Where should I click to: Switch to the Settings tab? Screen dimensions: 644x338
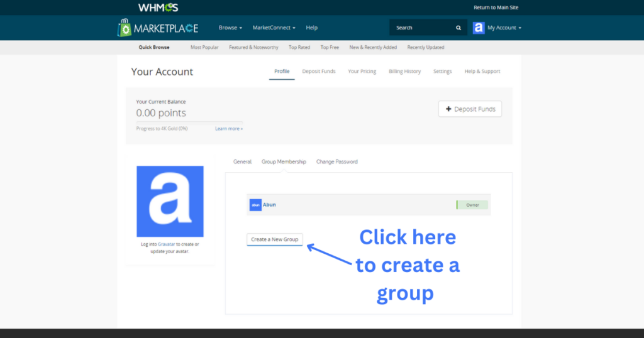tap(442, 72)
